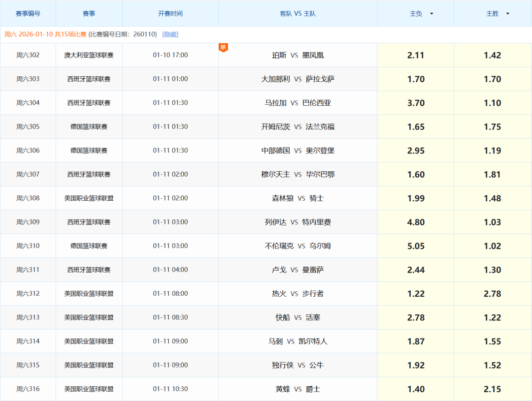
Task: Choose 主胜 2.15 for 黄蜂 vs 爵士
Action: point(492,389)
